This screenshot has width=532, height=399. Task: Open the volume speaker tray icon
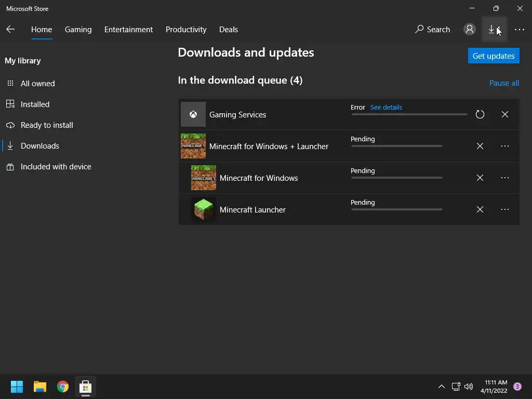point(469,387)
